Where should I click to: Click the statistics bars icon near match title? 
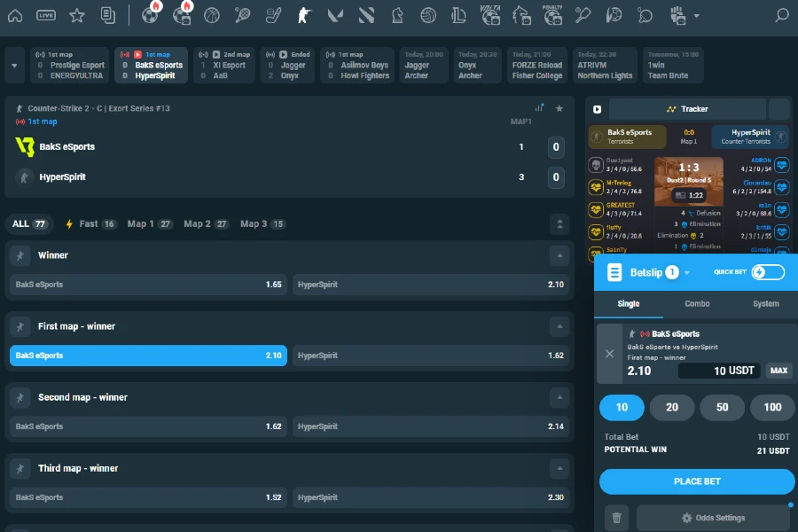click(x=541, y=107)
